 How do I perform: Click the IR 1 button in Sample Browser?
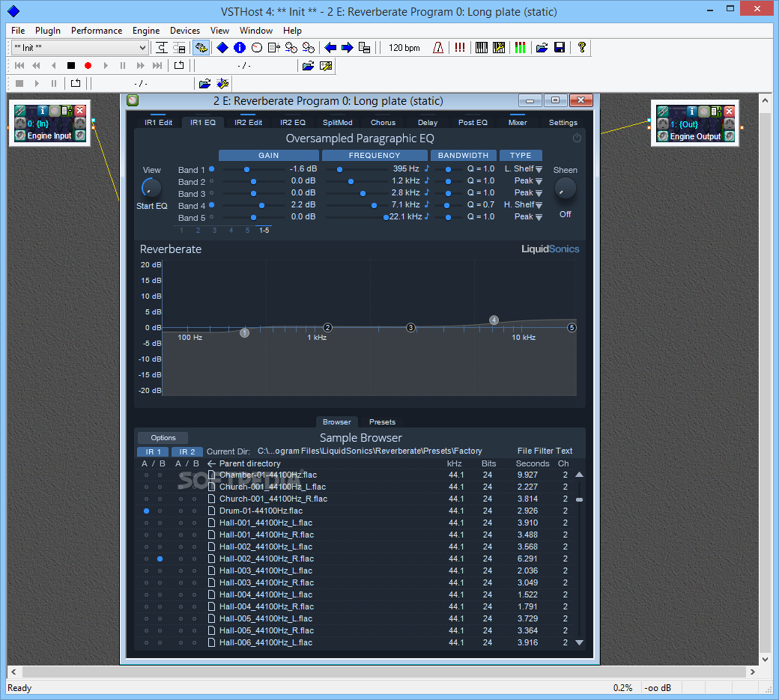(x=153, y=451)
